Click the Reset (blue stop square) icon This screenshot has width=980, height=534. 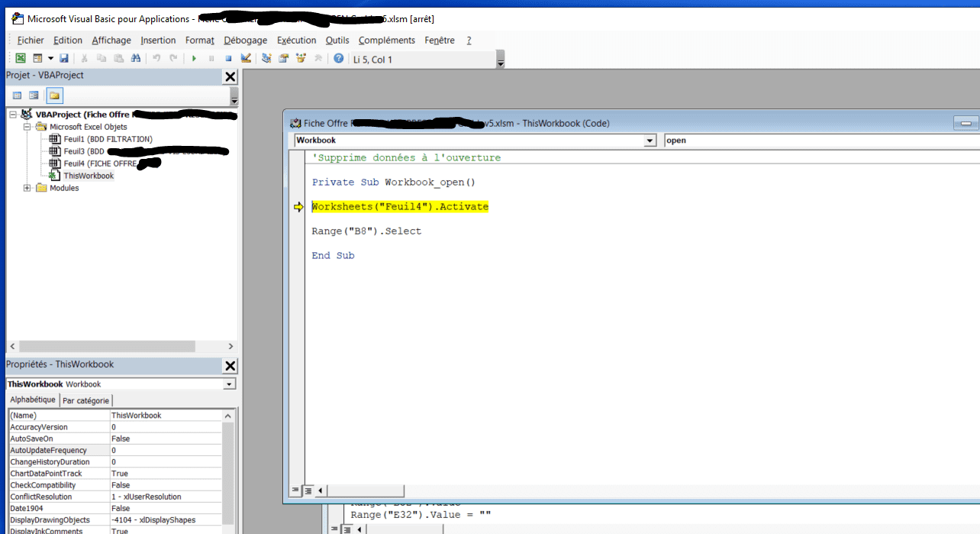(228, 58)
